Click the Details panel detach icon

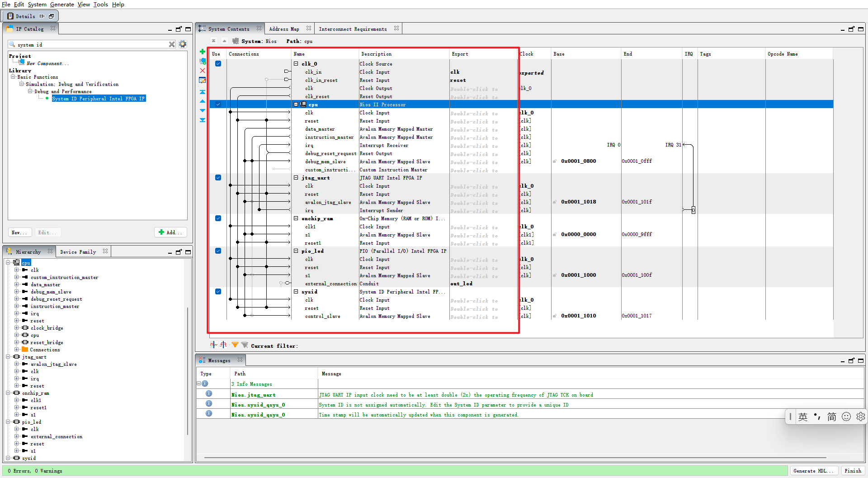(x=42, y=16)
